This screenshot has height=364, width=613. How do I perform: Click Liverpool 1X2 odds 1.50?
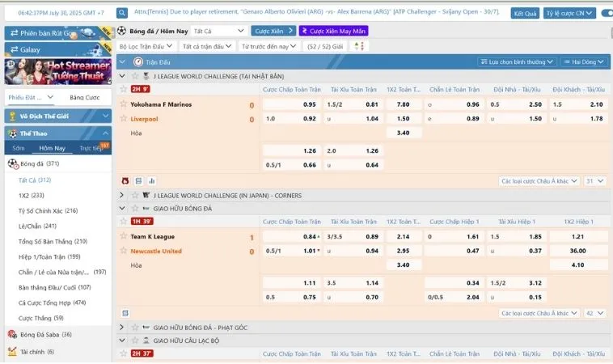click(x=403, y=118)
